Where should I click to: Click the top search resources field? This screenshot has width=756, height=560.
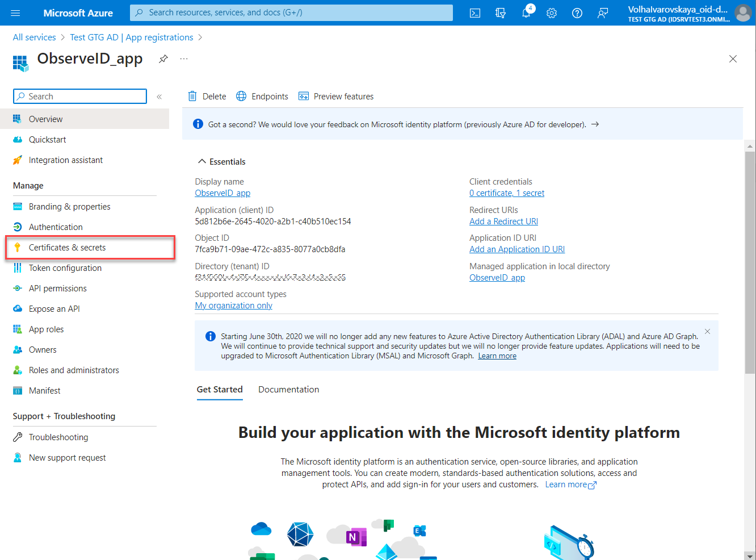[x=291, y=12]
